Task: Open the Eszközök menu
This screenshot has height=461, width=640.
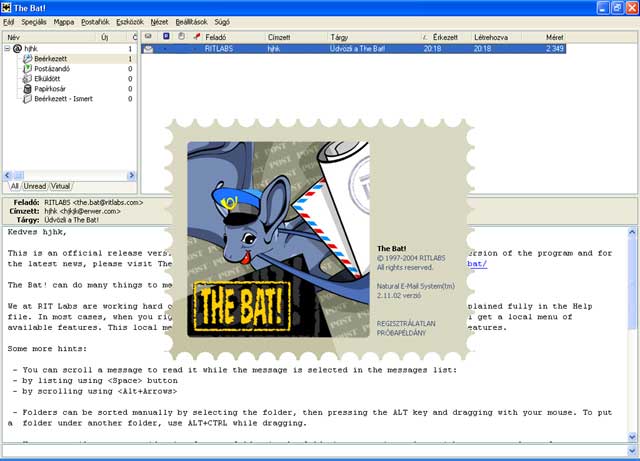Action: pos(130,22)
